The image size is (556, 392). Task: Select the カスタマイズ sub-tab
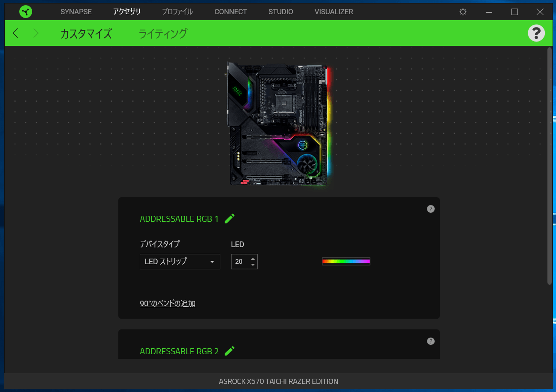tap(86, 33)
